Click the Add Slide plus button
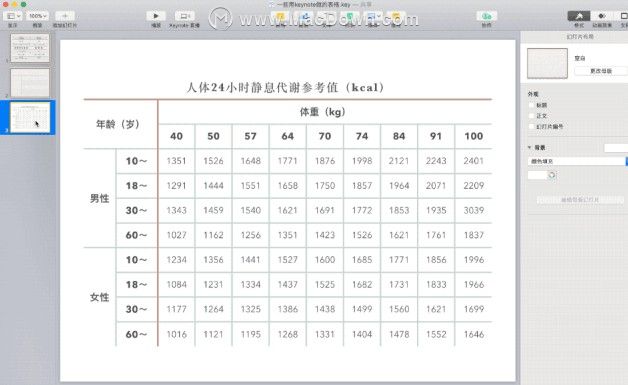 click(x=64, y=16)
